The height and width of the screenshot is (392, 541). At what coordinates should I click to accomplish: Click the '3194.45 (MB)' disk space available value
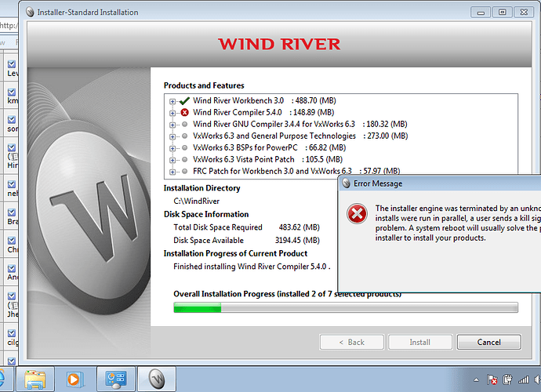[x=297, y=241]
